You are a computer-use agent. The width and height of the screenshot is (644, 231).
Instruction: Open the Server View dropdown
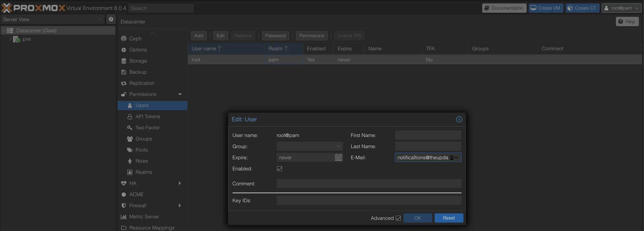[100, 19]
